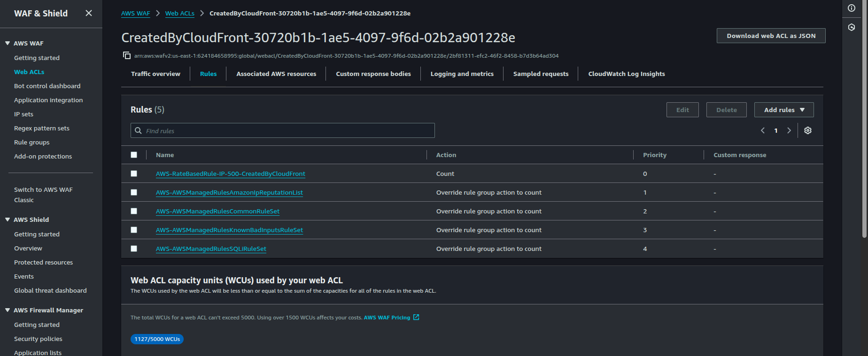Screen dimensions: 868x356
Task: Open Add-on protections in sidebar
Action: point(43,156)
